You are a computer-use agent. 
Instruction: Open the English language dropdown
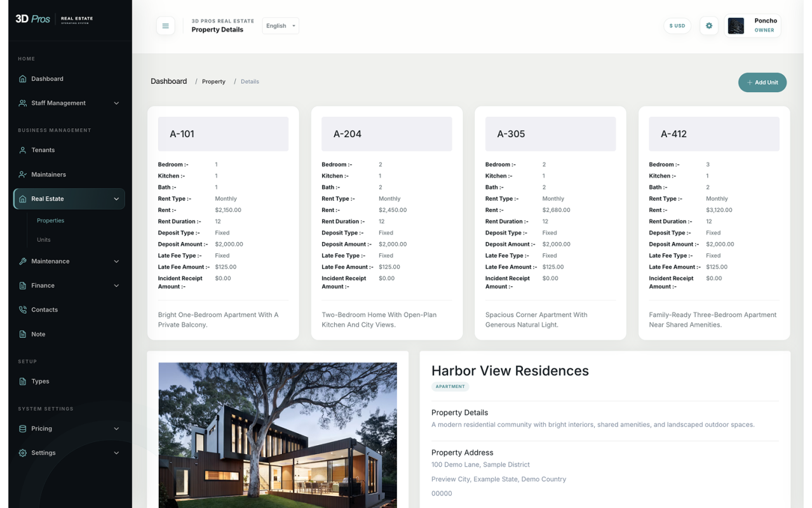280,26
